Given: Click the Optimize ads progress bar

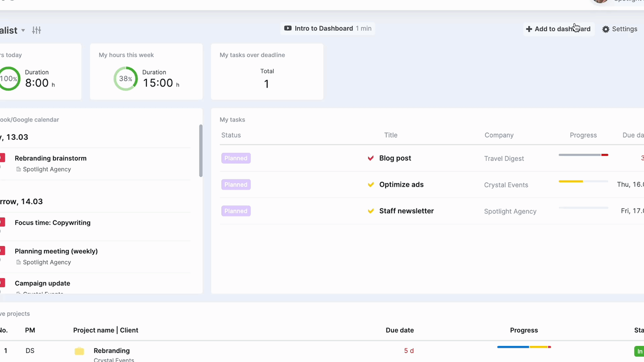Looking at the screenshot, I should point(583,181).
